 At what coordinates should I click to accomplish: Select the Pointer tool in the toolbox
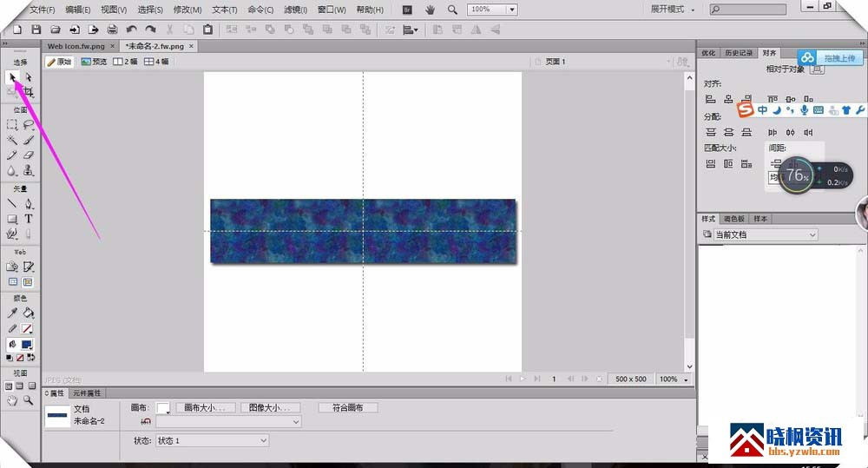(12, 77)
